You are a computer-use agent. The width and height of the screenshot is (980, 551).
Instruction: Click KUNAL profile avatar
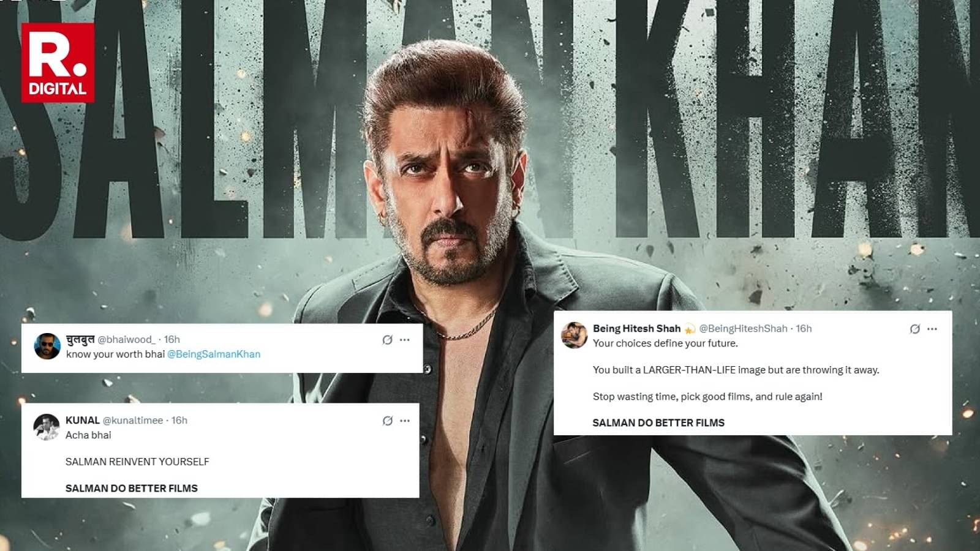46,427
